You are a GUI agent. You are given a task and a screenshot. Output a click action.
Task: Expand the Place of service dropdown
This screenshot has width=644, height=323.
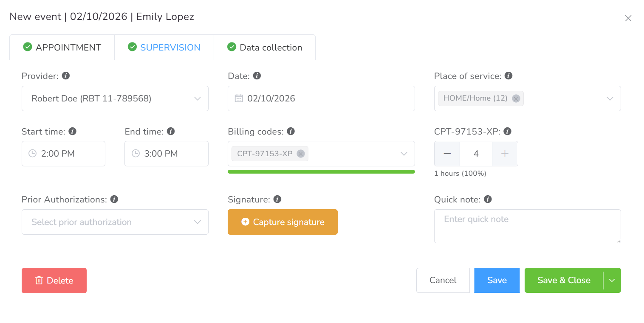point(610,98)
